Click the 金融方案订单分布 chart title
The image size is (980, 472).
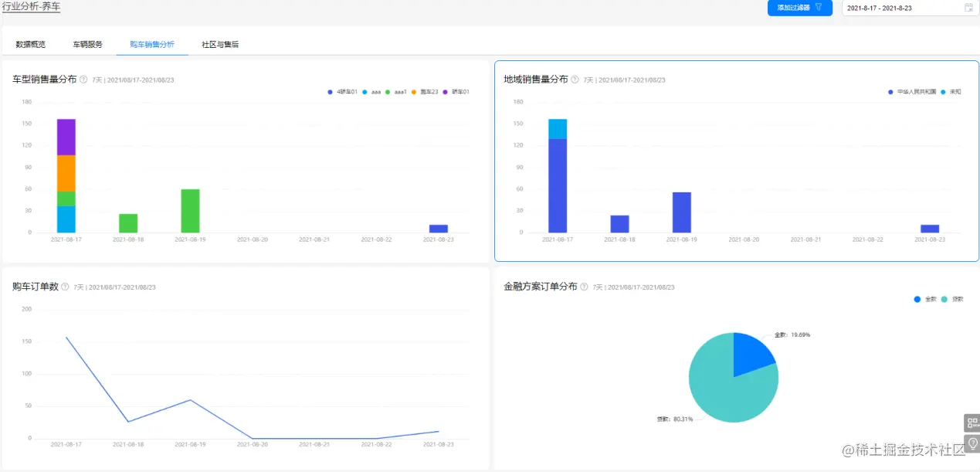pos(541,287)
